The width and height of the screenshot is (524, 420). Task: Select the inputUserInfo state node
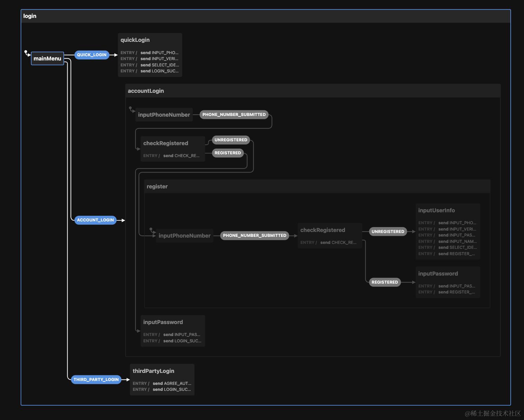click(448, 232)
